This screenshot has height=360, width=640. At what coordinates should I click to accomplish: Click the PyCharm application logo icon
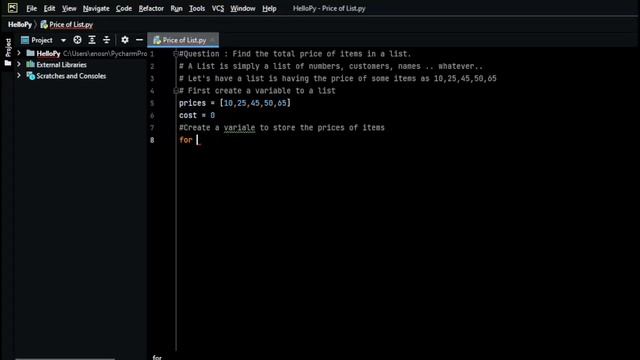click(13, 8)
